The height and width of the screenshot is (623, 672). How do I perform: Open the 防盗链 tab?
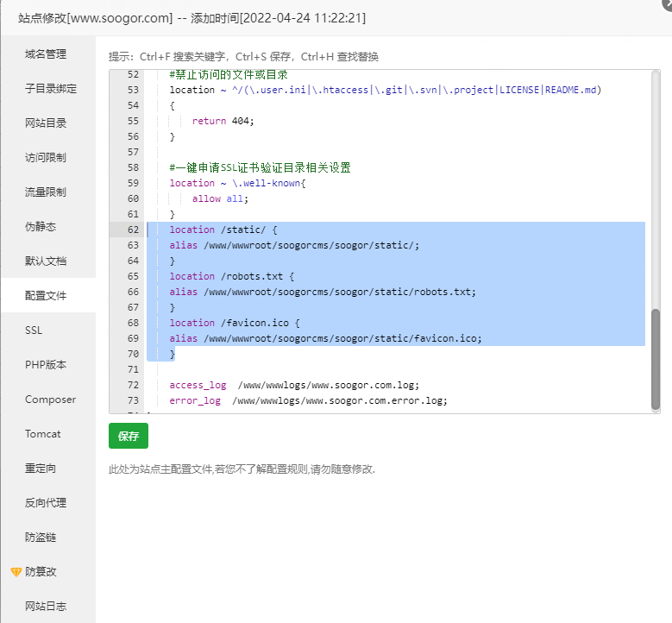click(41, 538)
